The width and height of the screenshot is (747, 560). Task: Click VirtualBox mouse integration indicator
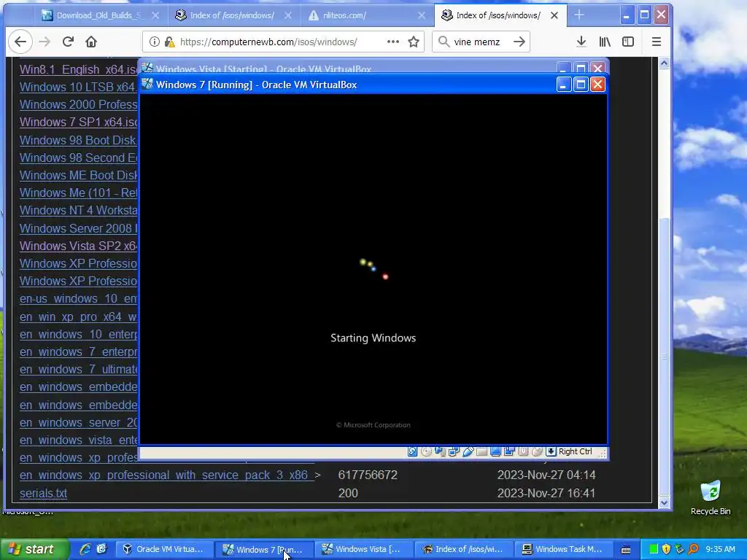[x=537, y=451]
